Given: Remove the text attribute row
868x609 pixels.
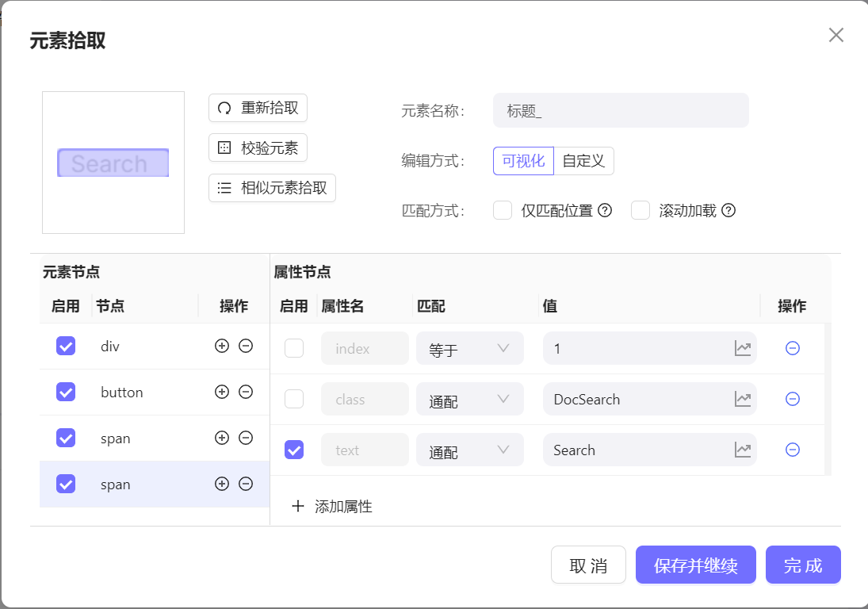Looking at the screenshot, I should pos(792,450).
